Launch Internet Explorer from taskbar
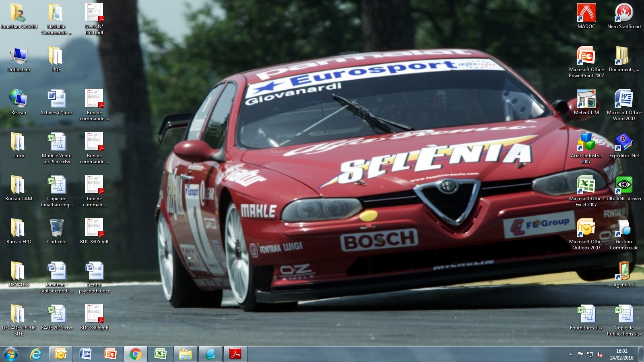 point(36,354)
